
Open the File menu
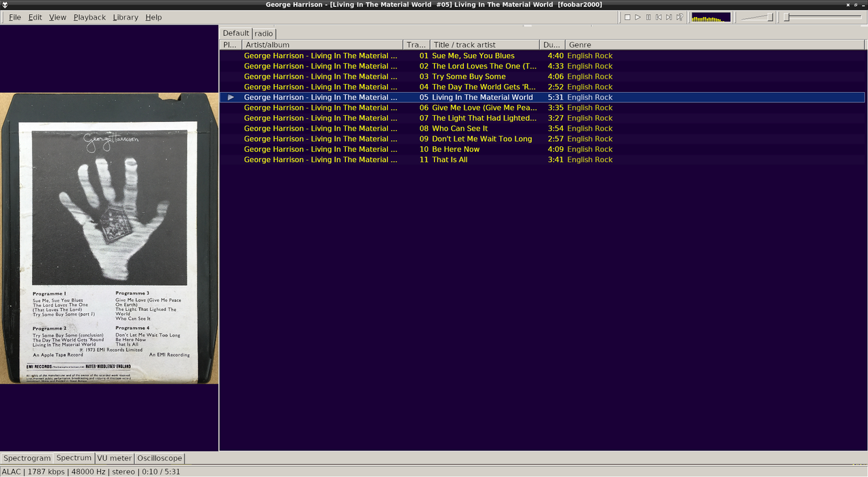coord(14,17)
